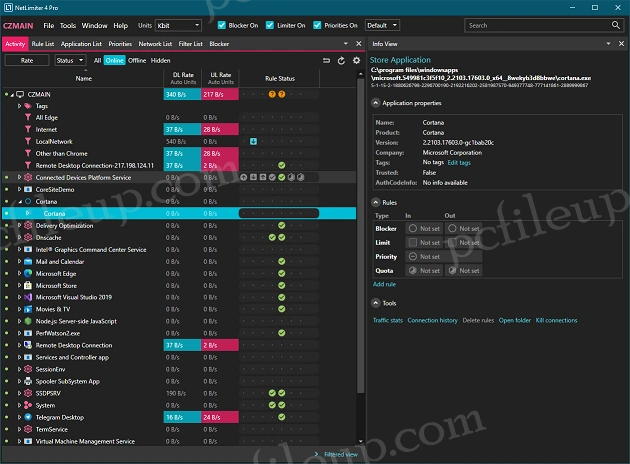The width and height of the screenshot is (630, 464).
Task: Click the first orange question mark on CZMAIN row
Action: pyautogui.click(x=272, y=94)
